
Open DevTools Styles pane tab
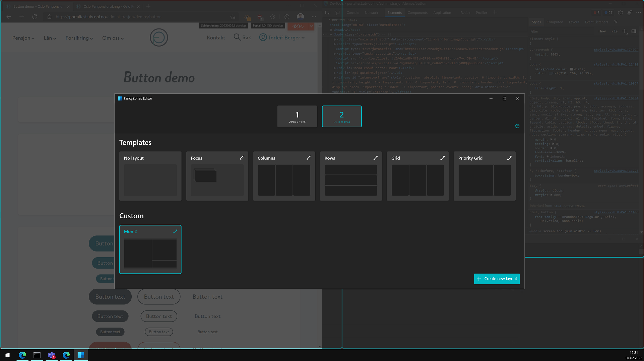[536, 22]
